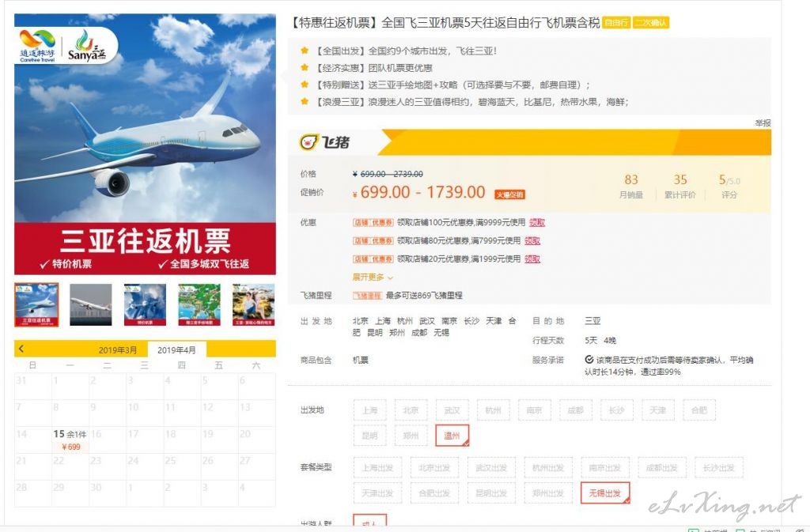Select 无锡出发 package type option
Viewport: 810px width, 532px height.
pos(605,493)
